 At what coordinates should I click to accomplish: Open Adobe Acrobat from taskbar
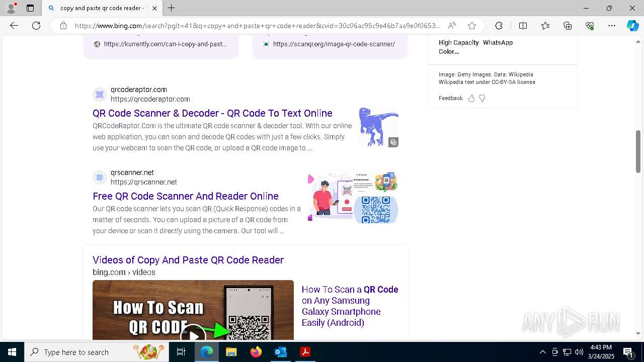pyautogui.click(x=305, y=352)
